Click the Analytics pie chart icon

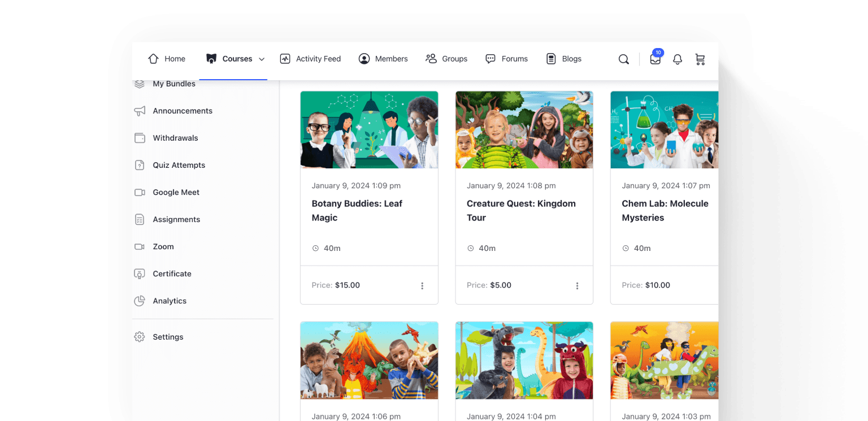[x=140, y=301]
